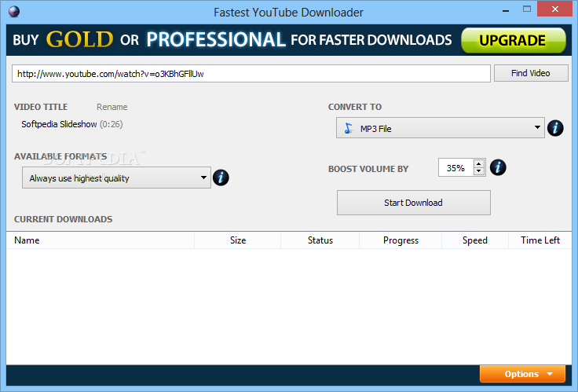The height and width of the screenshot is (392, 578).
Task: Decrease boost volume with the down arrow
Action: point(479,171)
